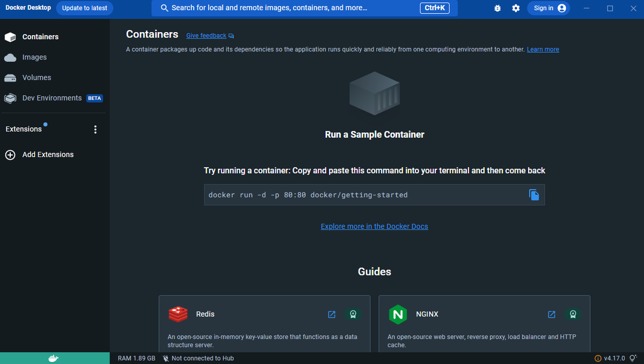Open NGINX guide external link icon
The width and height of the screenshot is (644, 364).
point(552,314)
